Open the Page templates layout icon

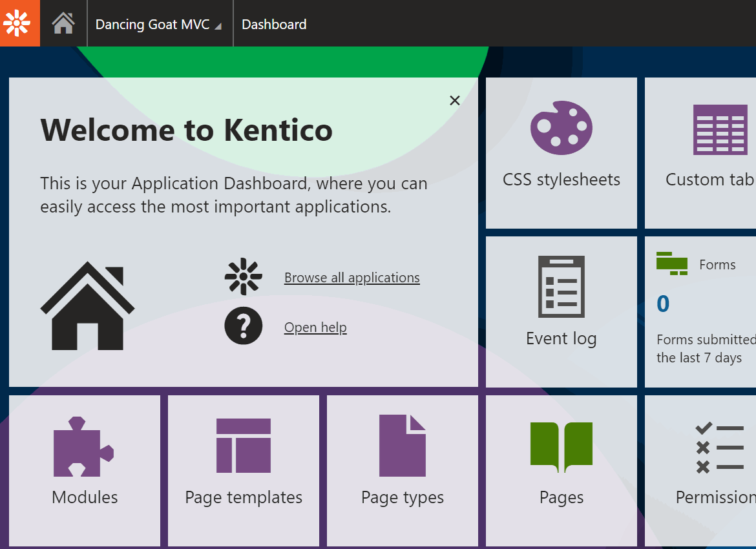click(244, 446)
